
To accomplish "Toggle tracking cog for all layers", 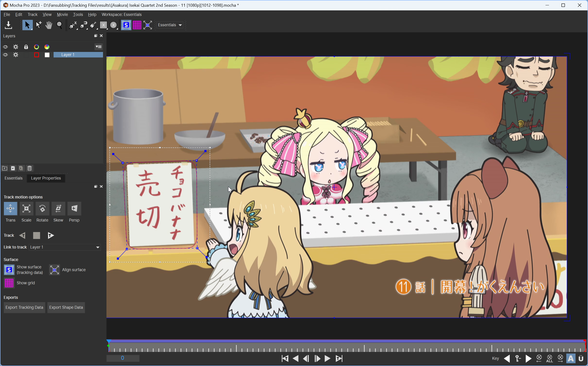I will [x=16, y=47].
